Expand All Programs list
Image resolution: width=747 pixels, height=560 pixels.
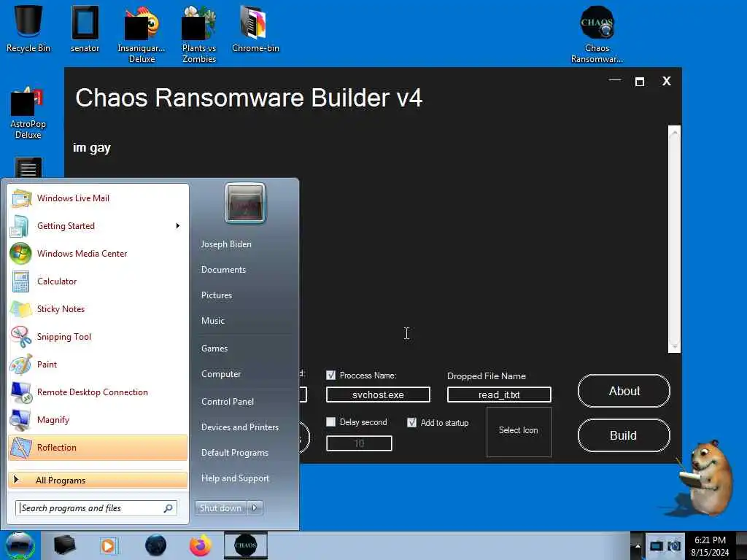pyautogui.click(x=98, y=480)
